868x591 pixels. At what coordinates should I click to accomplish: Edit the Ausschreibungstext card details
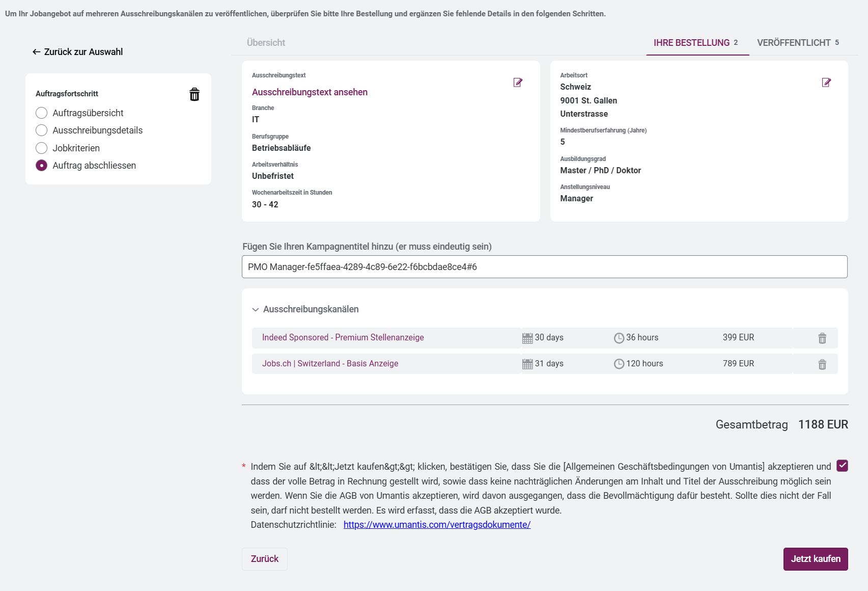click(518, 83)
